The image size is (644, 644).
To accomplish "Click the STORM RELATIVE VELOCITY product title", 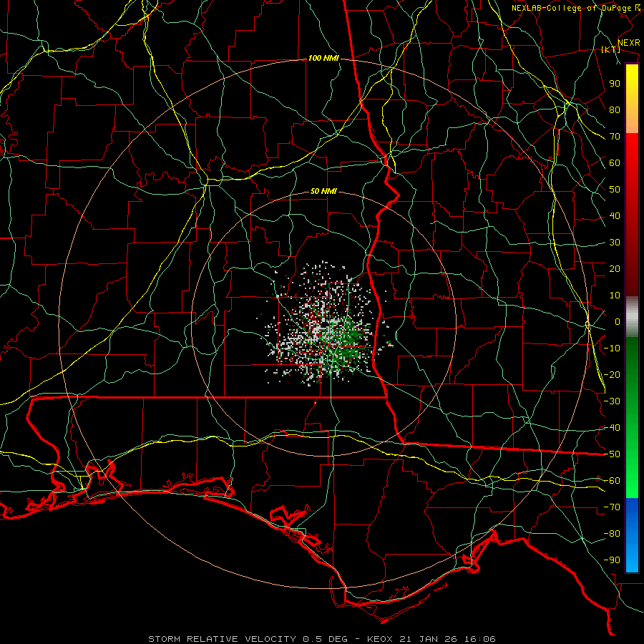I will 222,639.
